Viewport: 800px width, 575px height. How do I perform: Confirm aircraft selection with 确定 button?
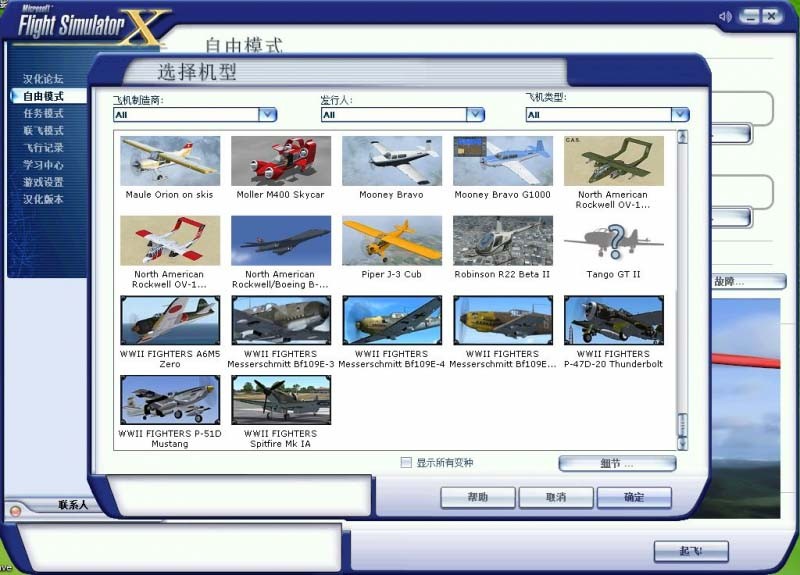click(634, 497)
